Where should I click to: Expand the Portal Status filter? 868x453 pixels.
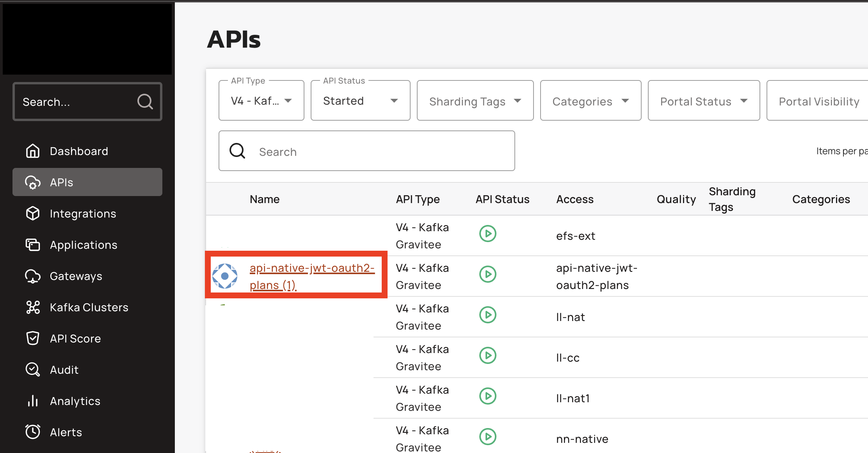[x=704, y=101]
